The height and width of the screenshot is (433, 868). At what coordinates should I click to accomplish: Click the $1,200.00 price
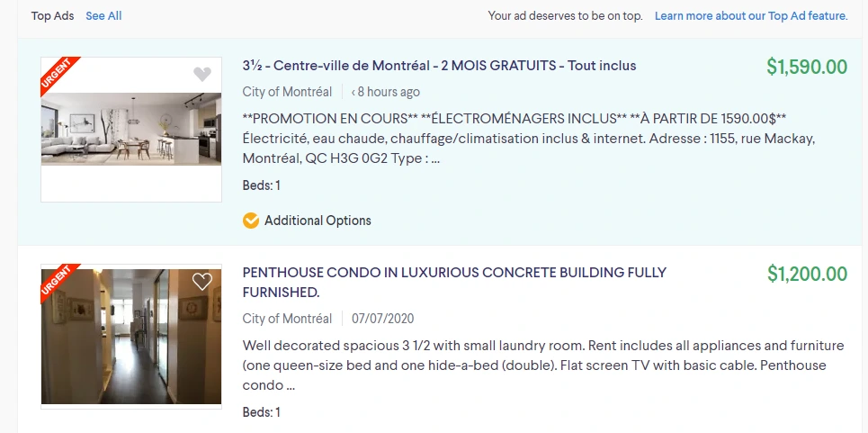[x=807, y=274]
